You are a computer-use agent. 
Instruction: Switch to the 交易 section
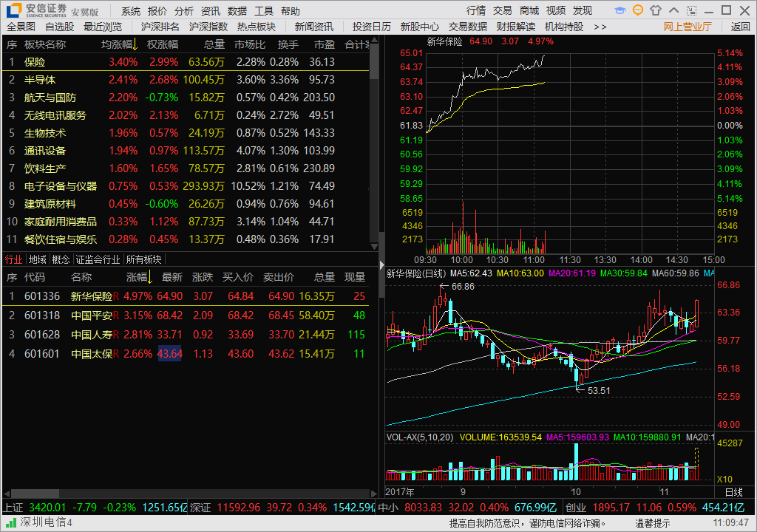click(x=502, y=10)
